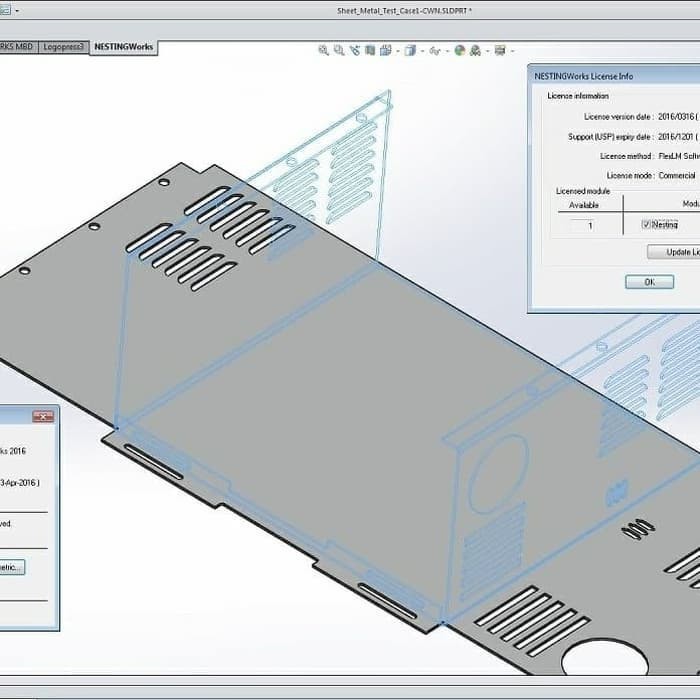Image resolution: width=700 pixels, height=700 pixels.
Task: Click the 'Support (USP) expiry date' label
Action: 611,137
